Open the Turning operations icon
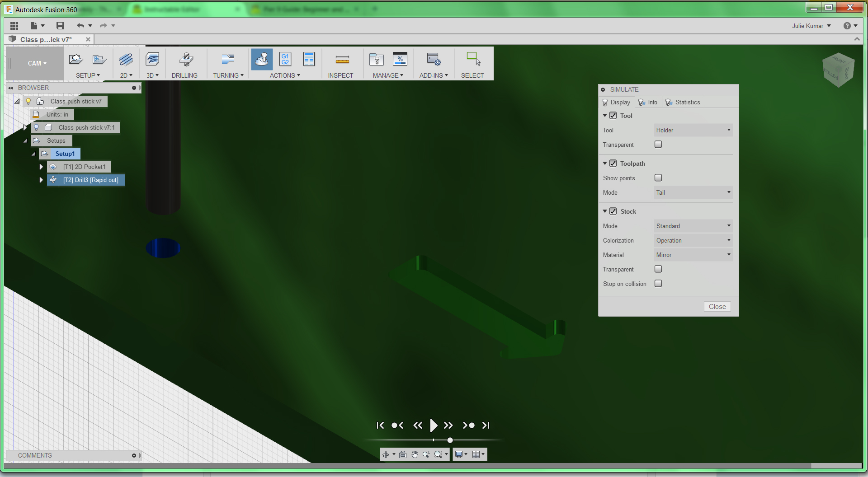 point(228,59)
